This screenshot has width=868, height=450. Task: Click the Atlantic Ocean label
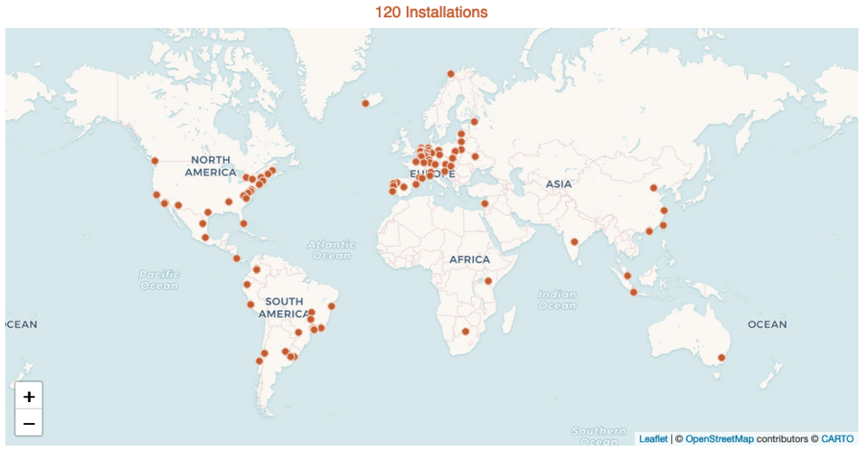[332, 250]
